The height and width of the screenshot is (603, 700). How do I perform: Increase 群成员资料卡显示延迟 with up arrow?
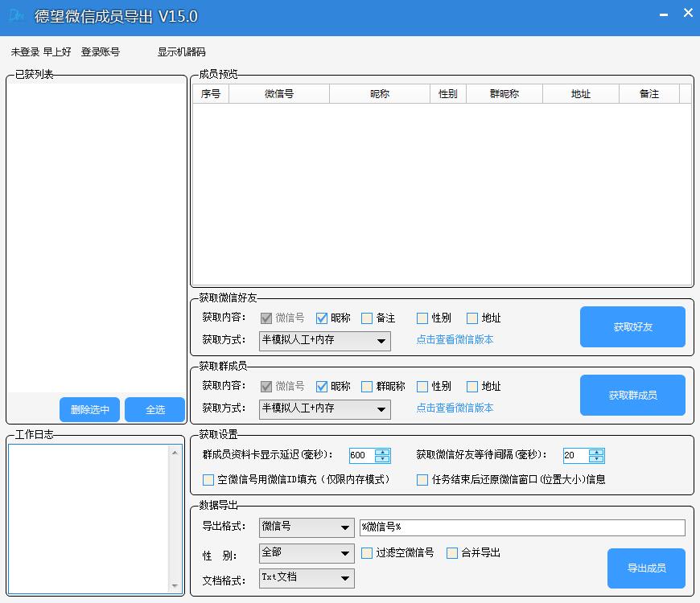383,452
